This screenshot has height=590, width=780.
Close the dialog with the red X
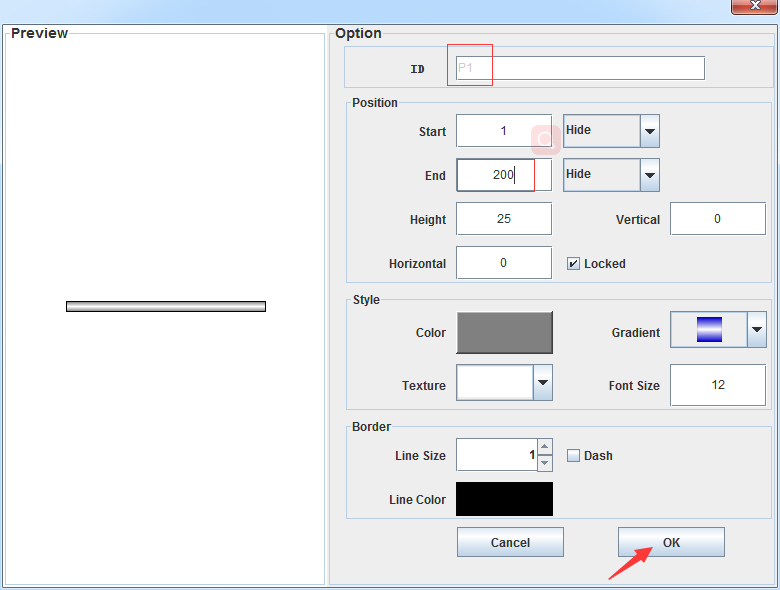coord(754,5)
